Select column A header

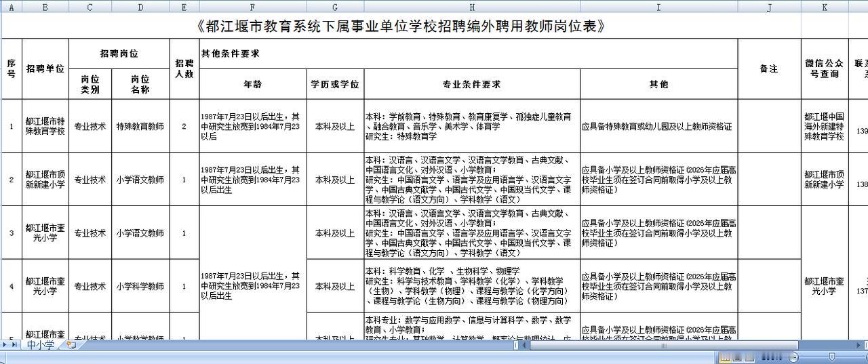pos(12,7)
